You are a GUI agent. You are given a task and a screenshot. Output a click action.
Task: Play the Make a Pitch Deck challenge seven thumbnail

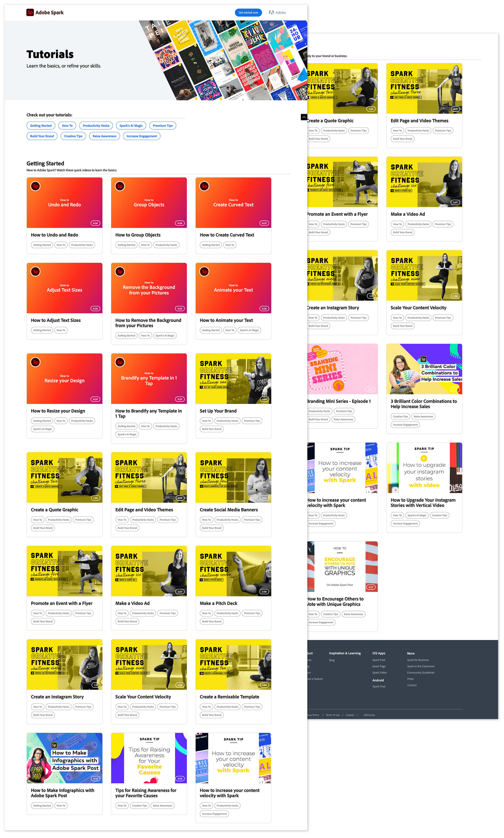233,571
